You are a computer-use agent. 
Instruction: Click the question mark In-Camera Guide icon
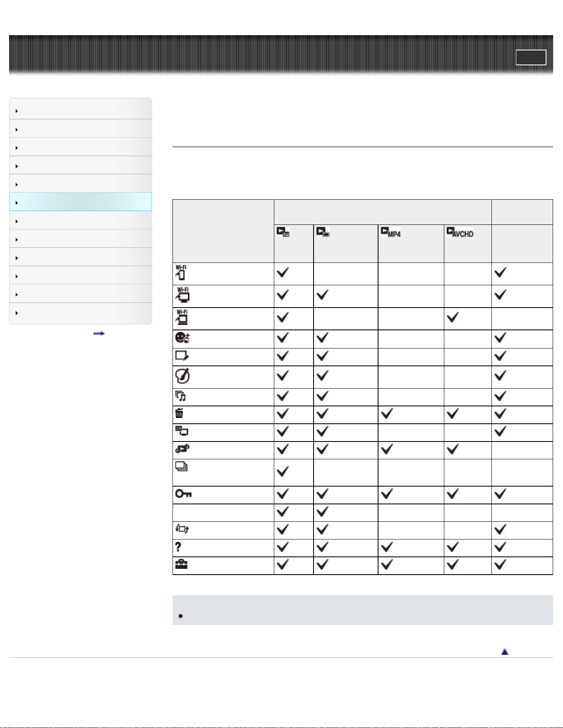[178, 547]
